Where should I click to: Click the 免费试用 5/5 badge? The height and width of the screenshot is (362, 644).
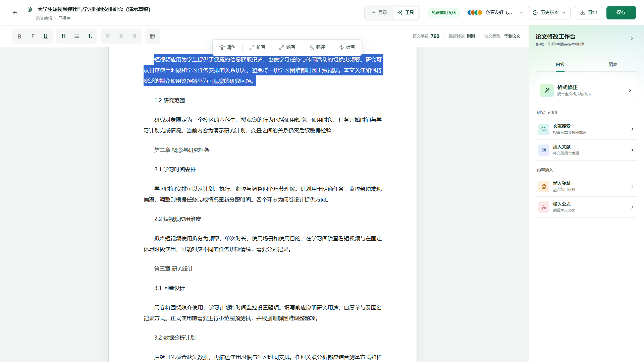pyautogui.click(x=443, y=13)
